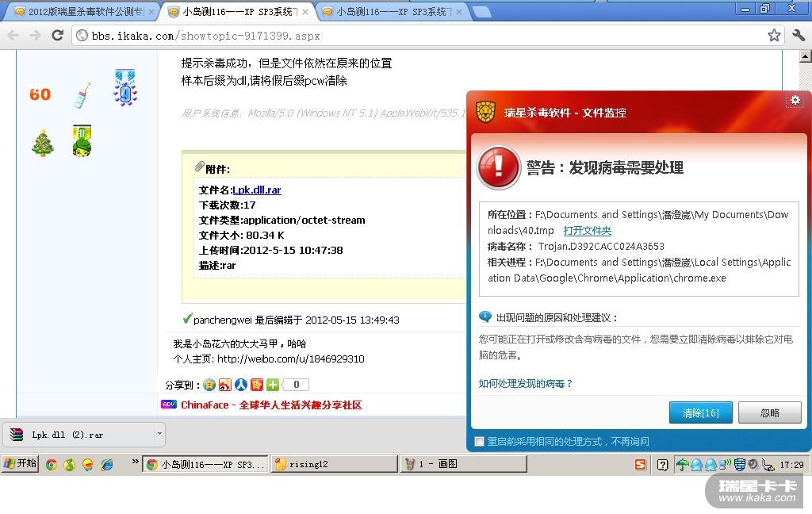
Task: Switch to '1 - 画图' Paint taskbar window
Action: [463, 464]
